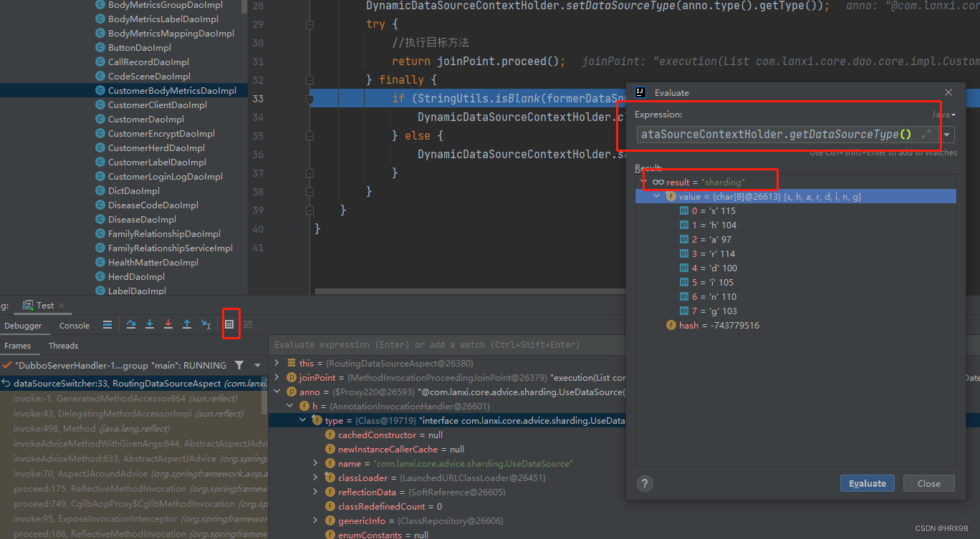Select dataSourceSwitcher:33 stack frame

(133, 384)
